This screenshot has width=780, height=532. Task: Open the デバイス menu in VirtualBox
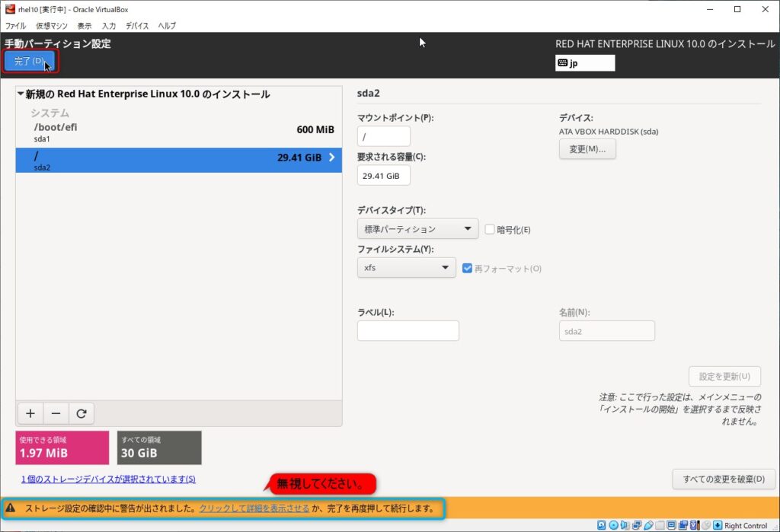[137, 26]
